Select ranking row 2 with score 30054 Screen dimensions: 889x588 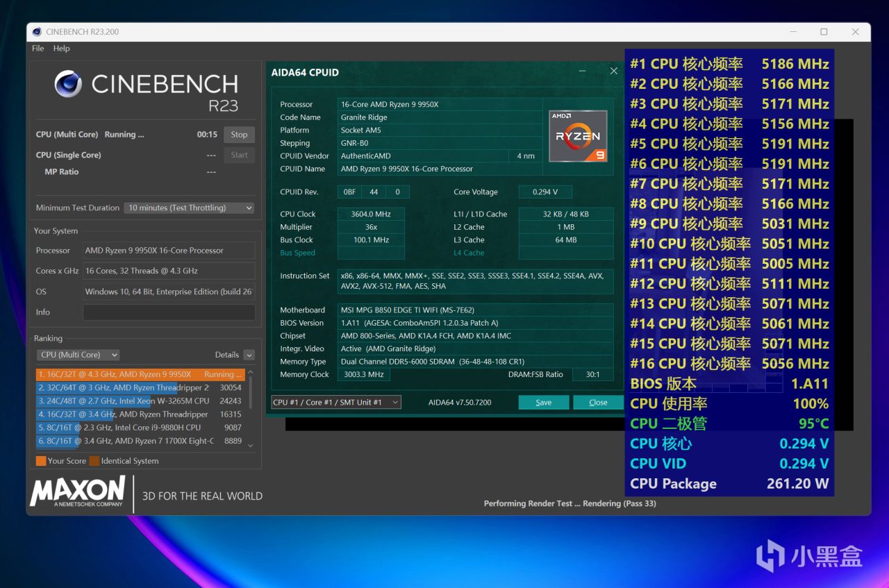140,387
